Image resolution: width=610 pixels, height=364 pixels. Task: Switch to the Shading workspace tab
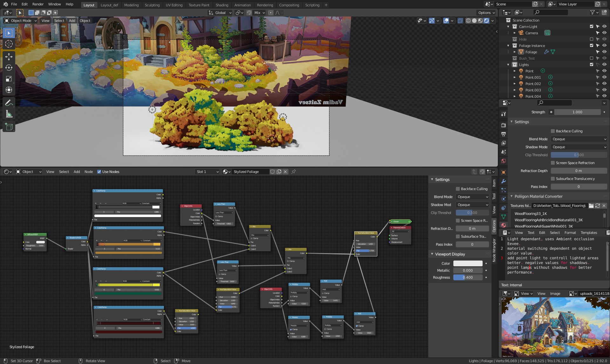coord(222,5)
